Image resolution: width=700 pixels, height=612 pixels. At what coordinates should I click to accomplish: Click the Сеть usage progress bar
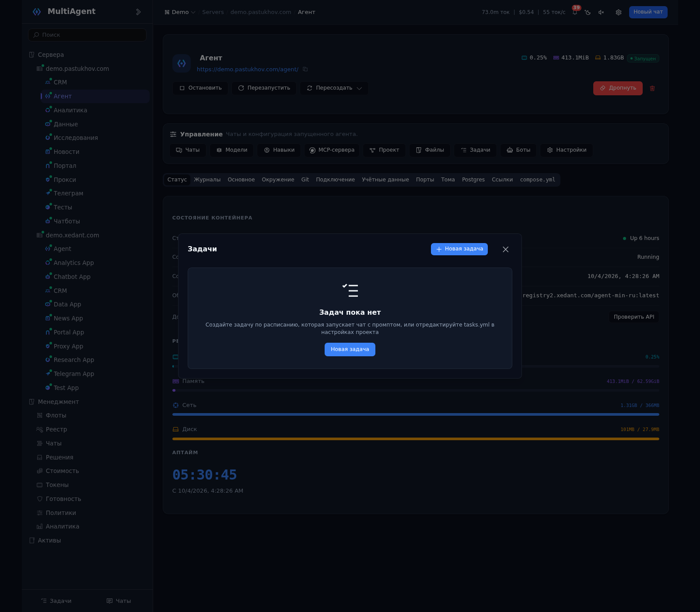click(x=416, y=414)
